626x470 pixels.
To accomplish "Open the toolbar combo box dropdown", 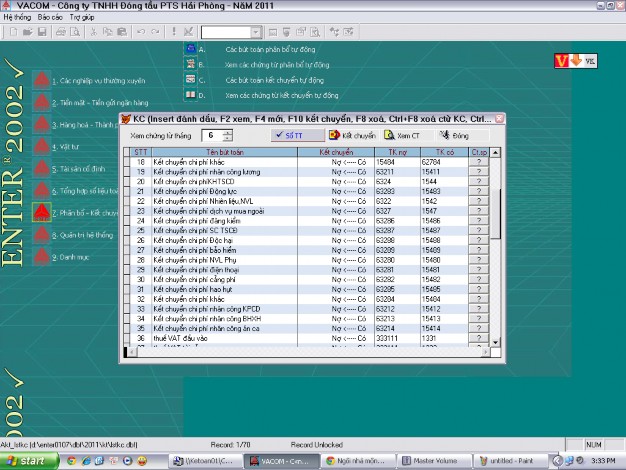I will tap(258, 33).
